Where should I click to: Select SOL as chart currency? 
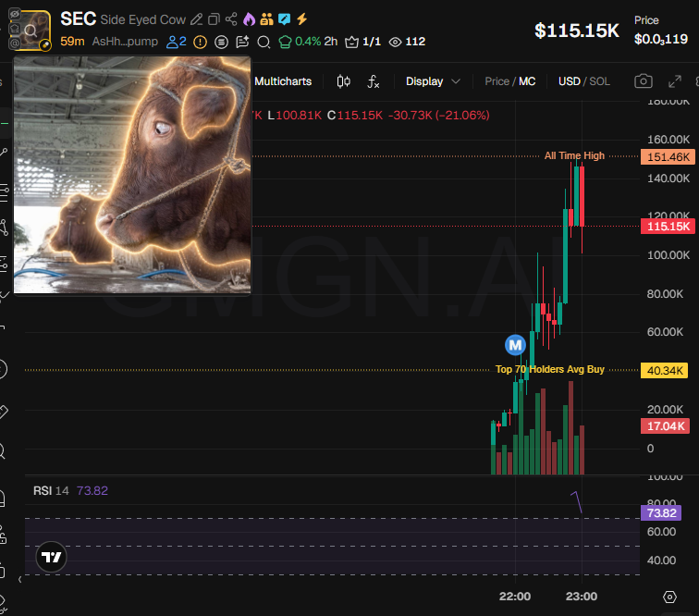tap(599, 81)
